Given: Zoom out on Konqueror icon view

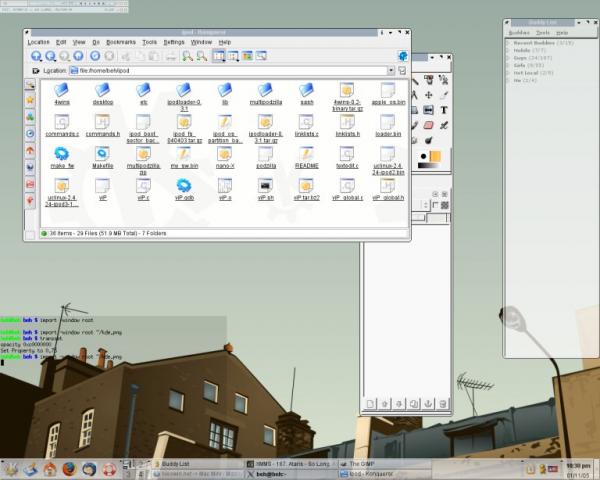Looking at the screenshot, I should 202,57.
